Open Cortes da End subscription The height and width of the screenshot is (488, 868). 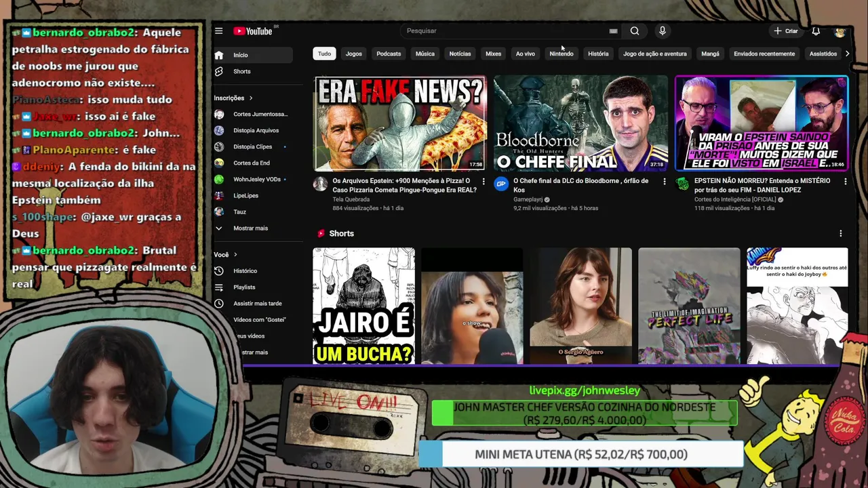[x=252, y=163]
